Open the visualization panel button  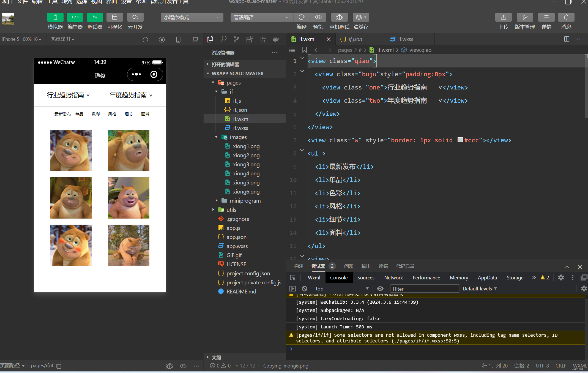click(115, 17)
